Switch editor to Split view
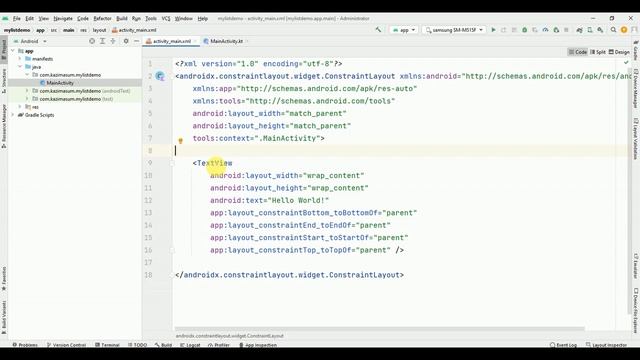This screenshot has width=640, height=360. pyautogui.click(x=598, y=52)
